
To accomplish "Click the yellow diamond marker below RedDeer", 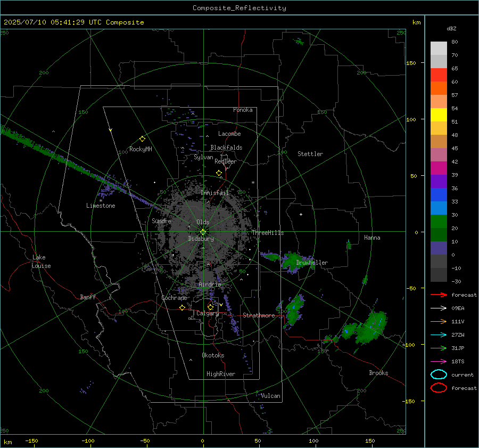I will [219, 173].
